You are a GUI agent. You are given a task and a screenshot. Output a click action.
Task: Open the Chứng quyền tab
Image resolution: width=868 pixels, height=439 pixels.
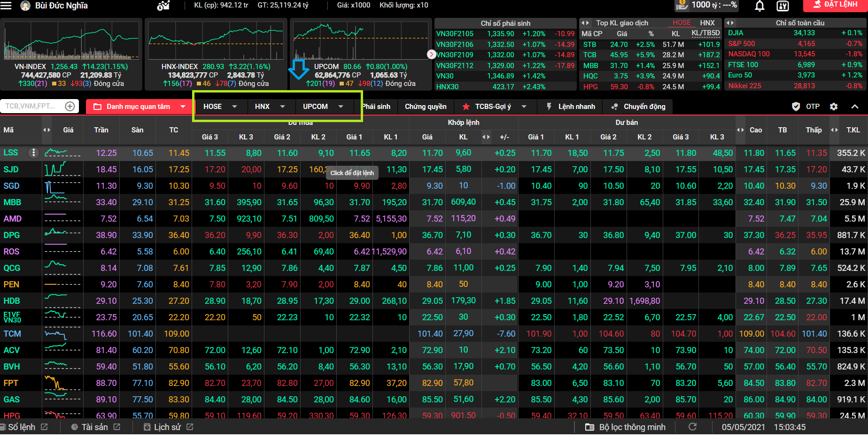click(x=426, y=107)
